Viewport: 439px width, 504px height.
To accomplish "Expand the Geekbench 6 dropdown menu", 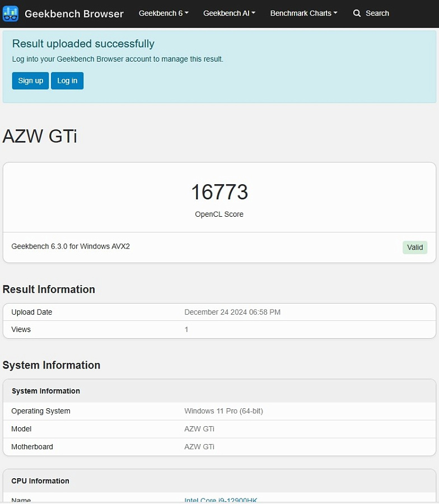I will (x=164, y=13).
